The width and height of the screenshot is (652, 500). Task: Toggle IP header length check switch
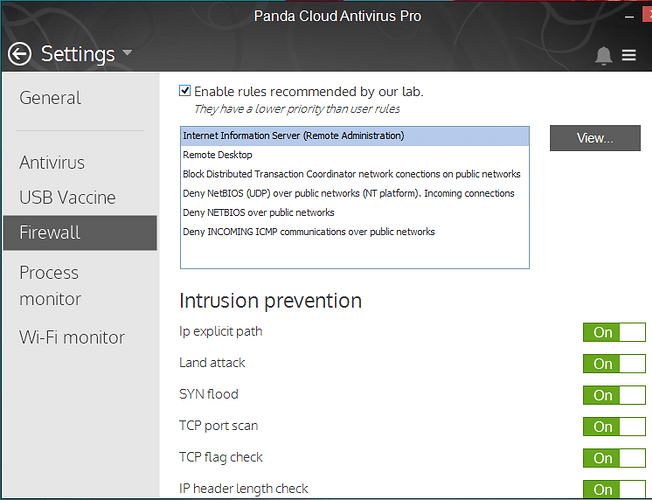coord(614,489)
